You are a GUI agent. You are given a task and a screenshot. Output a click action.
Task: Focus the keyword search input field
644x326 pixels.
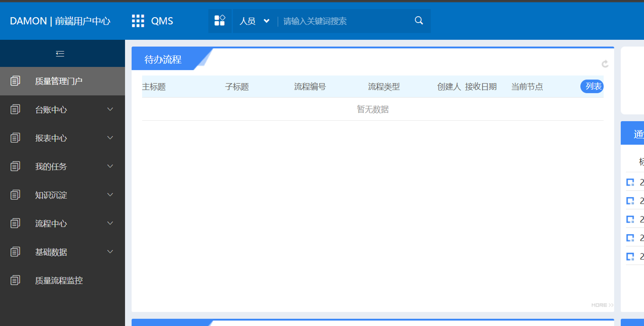[344, 21]
